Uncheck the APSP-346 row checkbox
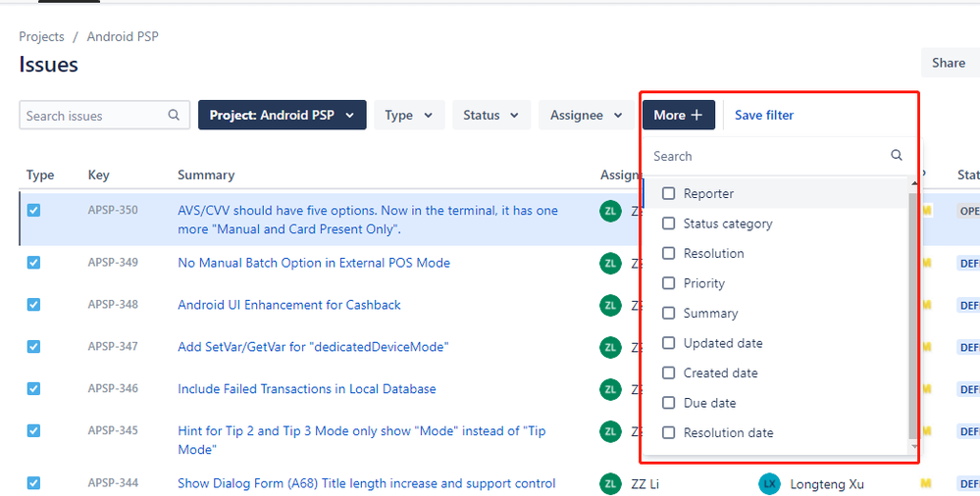 33,388
